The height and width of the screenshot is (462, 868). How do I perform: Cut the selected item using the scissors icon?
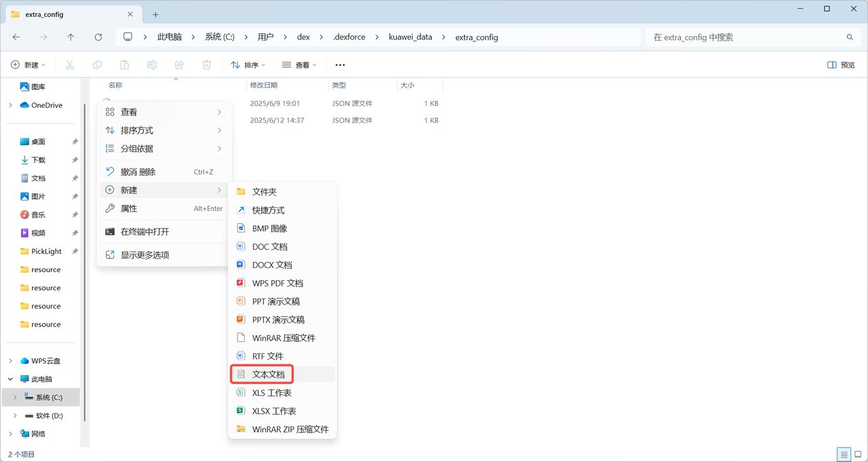pyautogui.click(x=69, y=64)
